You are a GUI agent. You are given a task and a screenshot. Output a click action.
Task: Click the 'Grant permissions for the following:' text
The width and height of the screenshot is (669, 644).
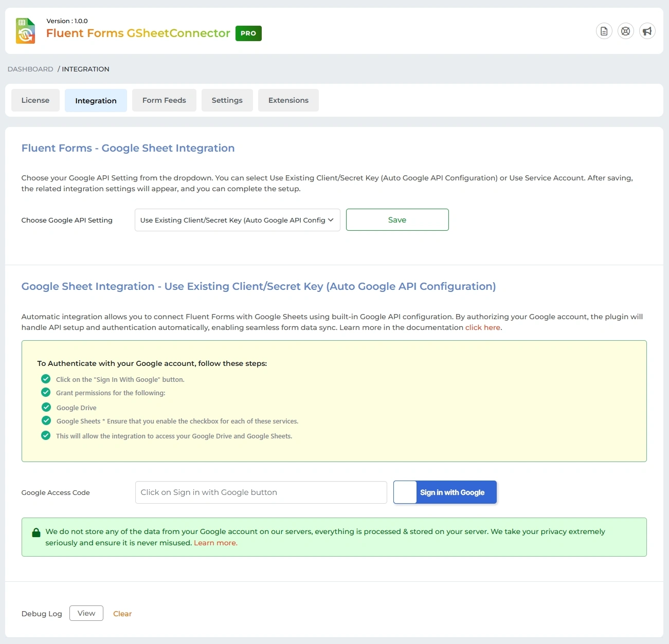(111, 393)
